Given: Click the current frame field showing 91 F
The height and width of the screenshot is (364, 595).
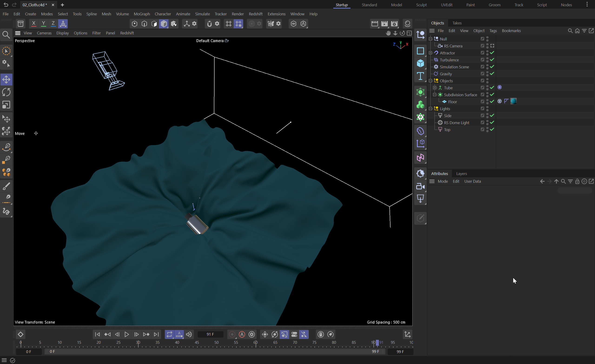Looking at the screenshot, I should tap(210, 334).
